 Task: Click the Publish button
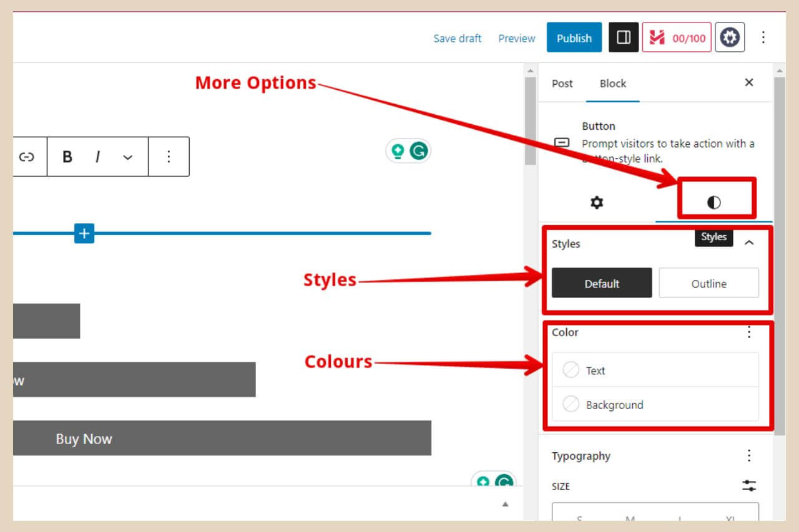click(x=574, y=38)
